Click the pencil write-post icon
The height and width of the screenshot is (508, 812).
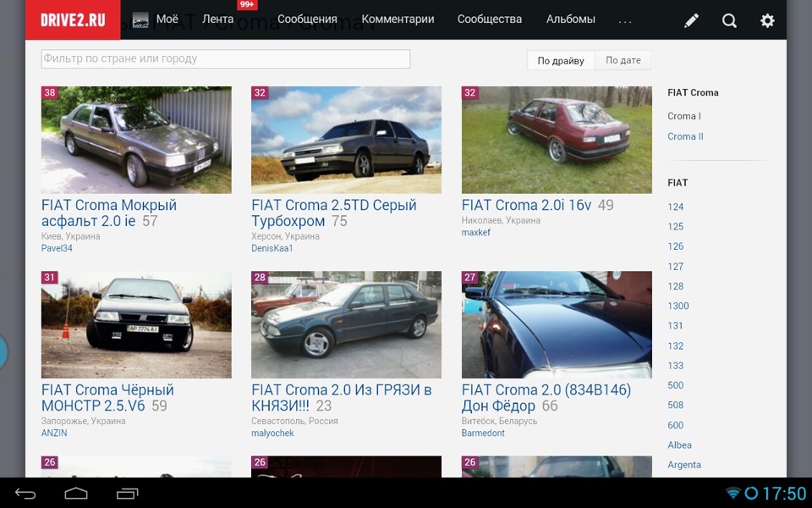pos(691,20)
